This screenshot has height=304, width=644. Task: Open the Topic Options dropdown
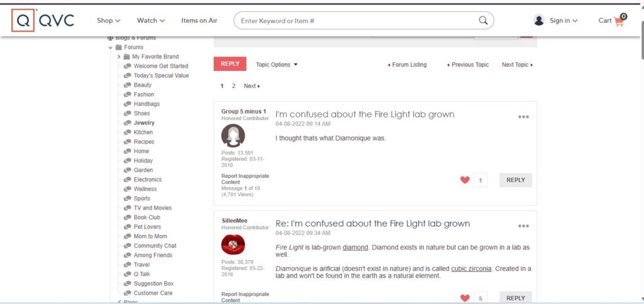(x=277, y=65)
